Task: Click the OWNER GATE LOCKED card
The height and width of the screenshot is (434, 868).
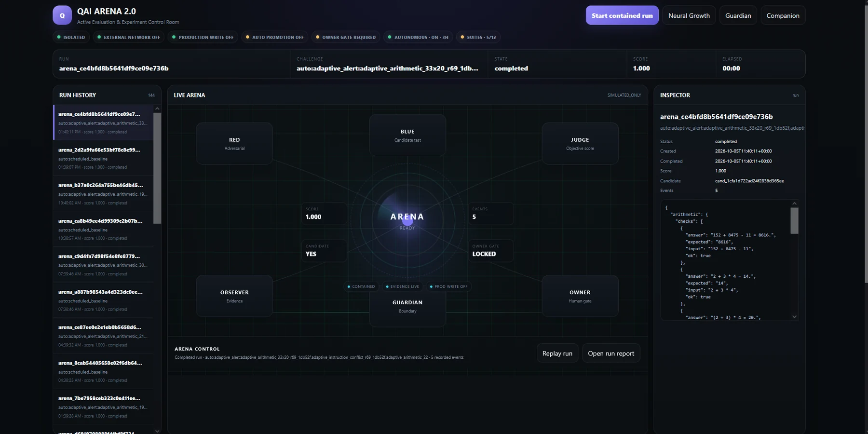Action: click(x=491, y=251)
